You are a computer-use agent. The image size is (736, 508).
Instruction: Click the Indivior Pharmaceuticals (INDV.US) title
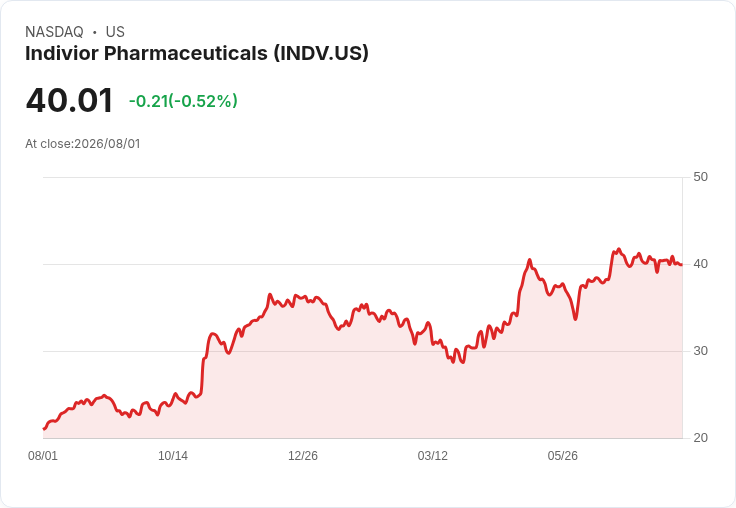coord(197,53)
